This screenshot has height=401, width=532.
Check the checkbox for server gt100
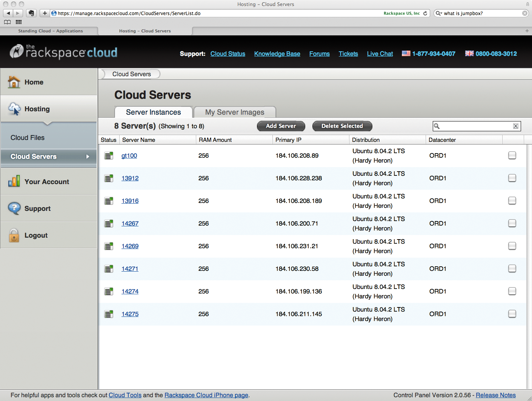[512, 155]
